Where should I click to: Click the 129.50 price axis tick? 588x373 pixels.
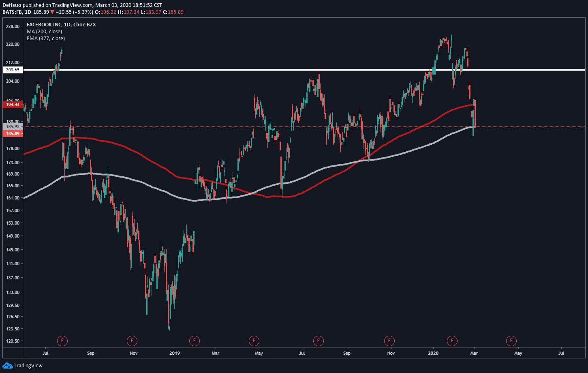coord(13,305)
